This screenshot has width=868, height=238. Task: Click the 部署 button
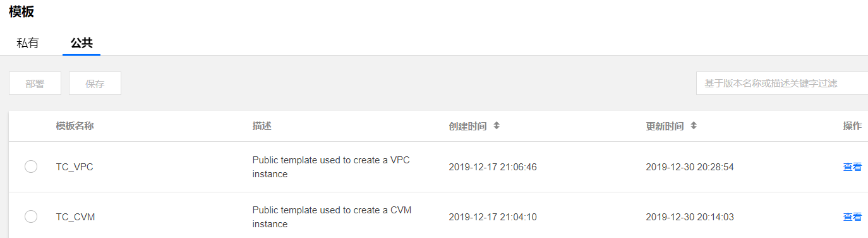(x=35, y=84)
